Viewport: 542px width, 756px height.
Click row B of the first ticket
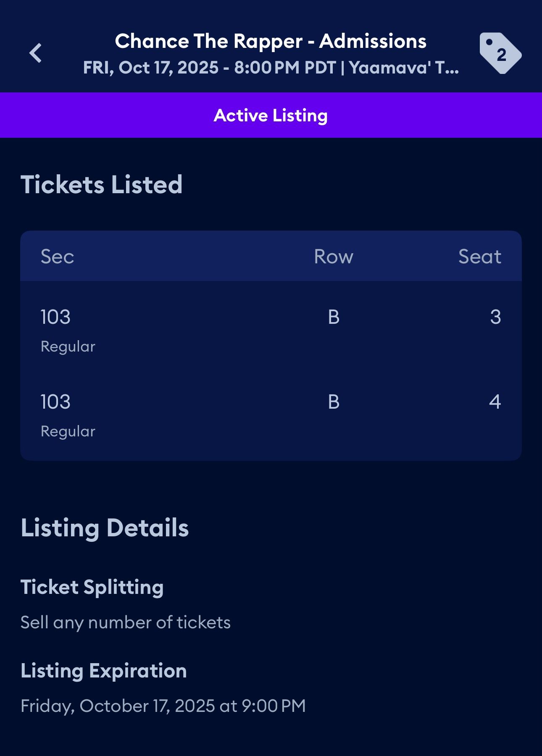[x=334, y=317]
